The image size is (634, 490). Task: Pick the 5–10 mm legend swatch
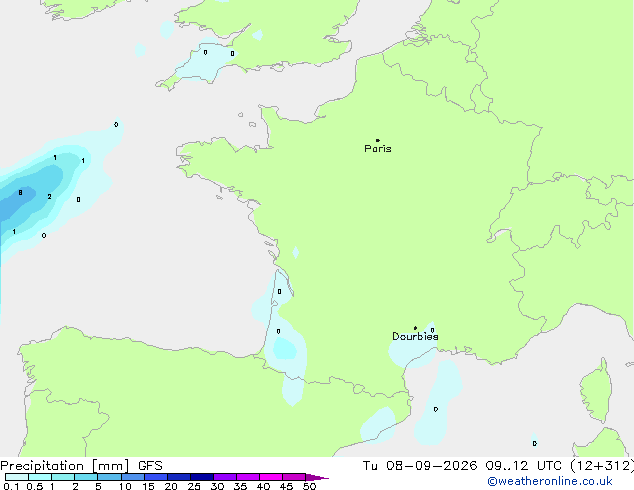tap(109, 477)
